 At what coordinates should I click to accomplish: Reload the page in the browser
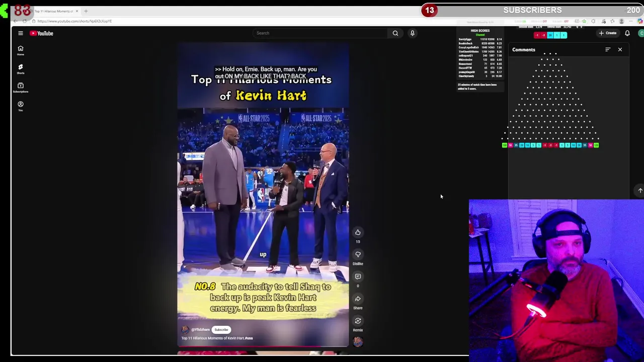[x=25, y=21]
